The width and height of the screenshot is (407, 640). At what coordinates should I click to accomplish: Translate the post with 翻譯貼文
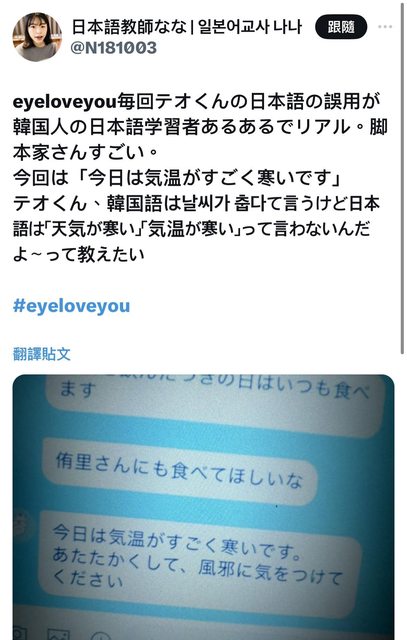tap(42, 353)
